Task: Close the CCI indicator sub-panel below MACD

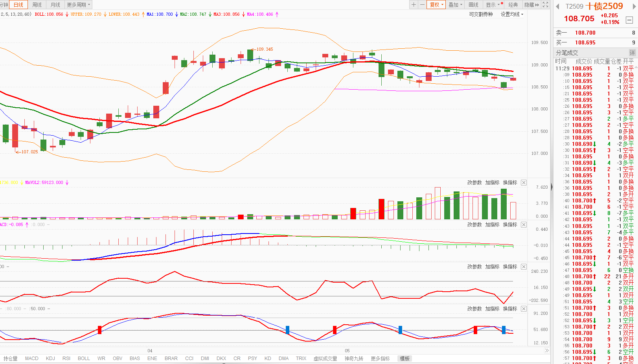Action: (524, 267)
